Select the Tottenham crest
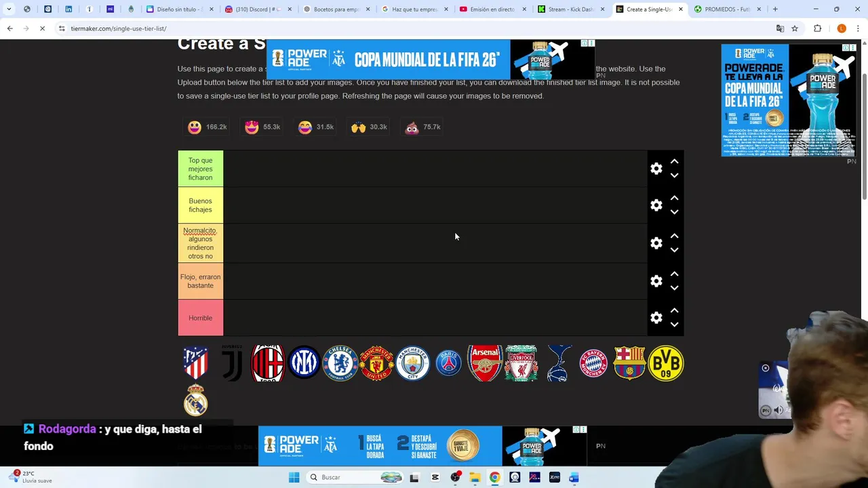This screenshot has width=868, height=488. [557, 363]
